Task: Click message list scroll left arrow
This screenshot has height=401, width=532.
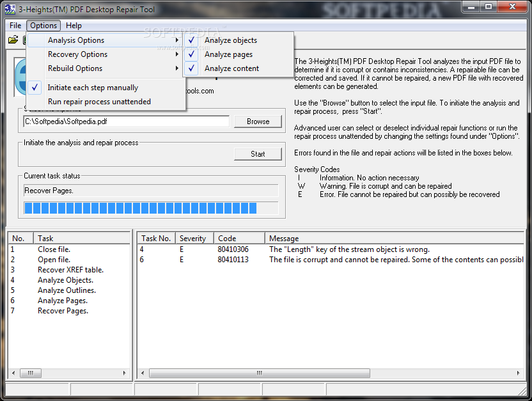Action: coord(143,373)
